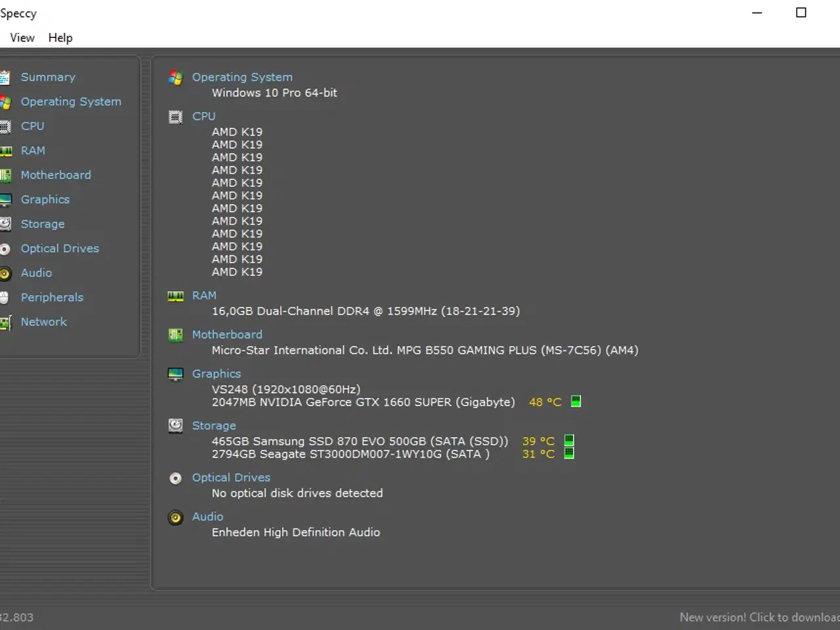Click RAM icon in main panel

175,297
